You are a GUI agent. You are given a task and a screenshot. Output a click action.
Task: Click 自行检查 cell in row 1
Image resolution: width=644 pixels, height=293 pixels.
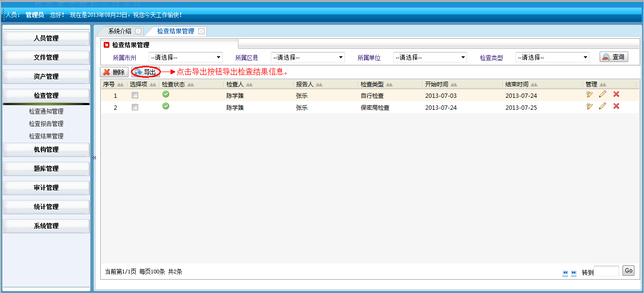tap(372, 96)
